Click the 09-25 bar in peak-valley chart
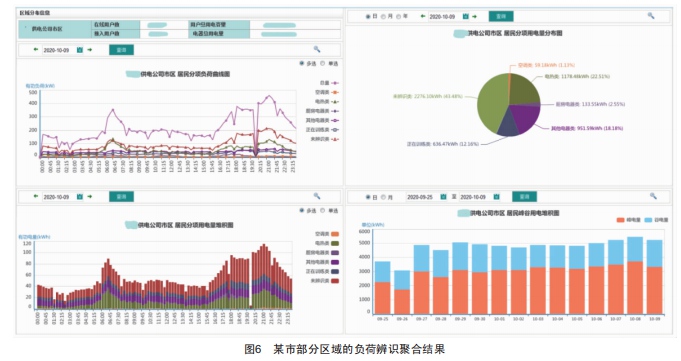 (x=382, y=288)
